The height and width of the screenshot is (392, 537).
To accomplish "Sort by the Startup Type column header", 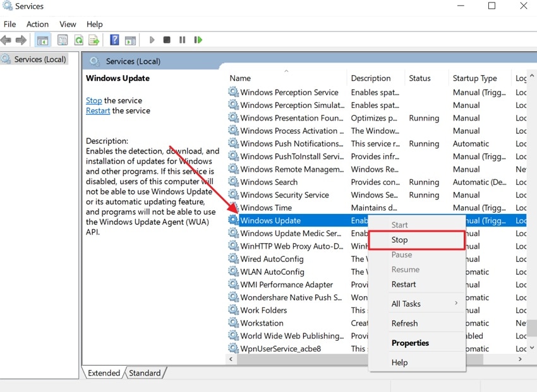I will click(x=480, y=78).
